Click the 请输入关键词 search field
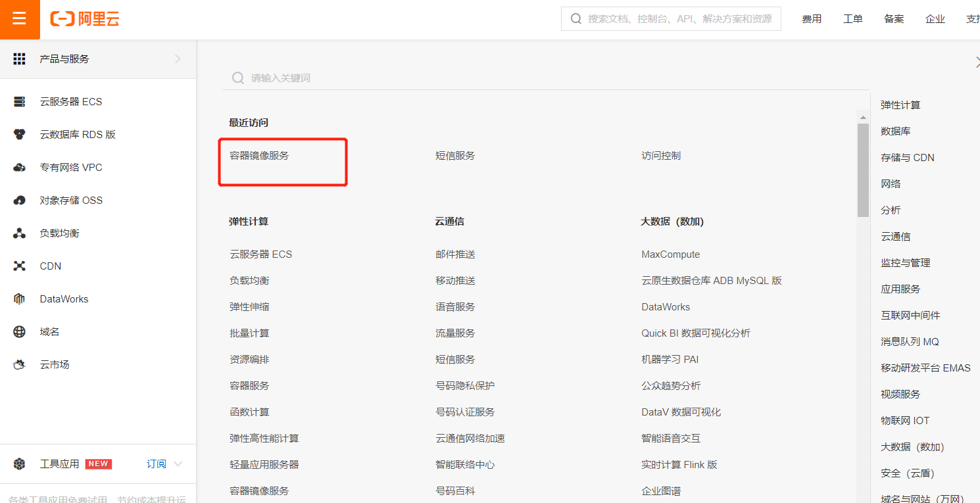The width and height of the screenshot is (980, 503). tap(546, 78)
